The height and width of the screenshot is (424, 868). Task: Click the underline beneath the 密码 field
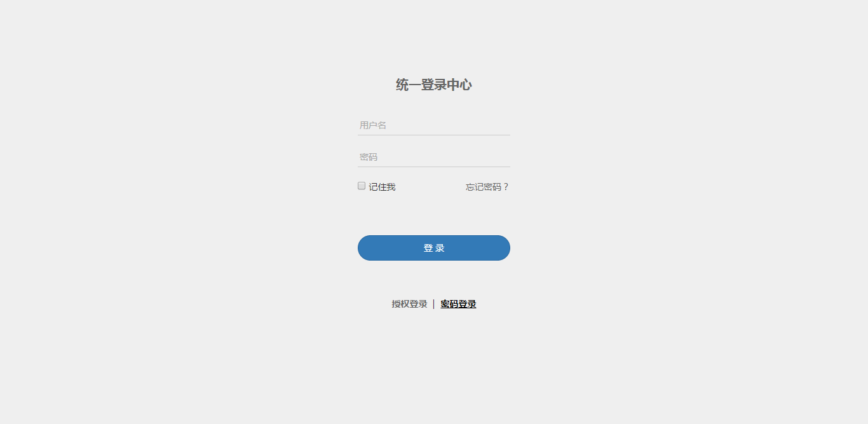(434, 167)
